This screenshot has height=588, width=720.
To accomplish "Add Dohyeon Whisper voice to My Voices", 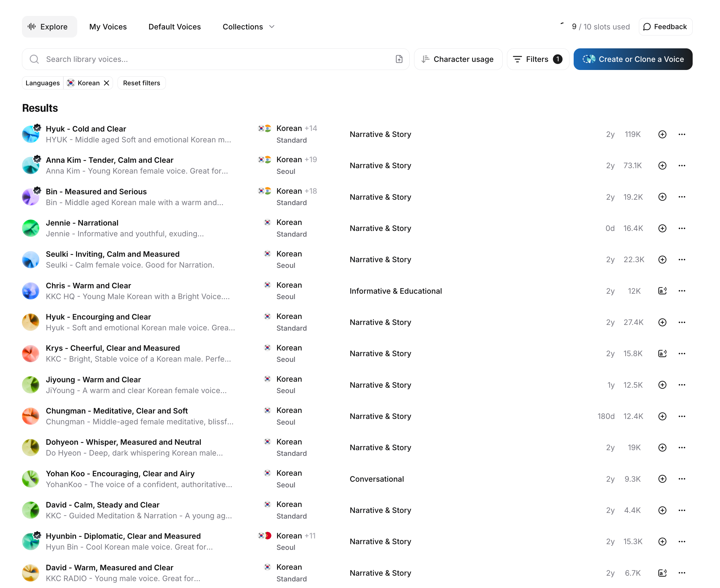I will 662,448.
